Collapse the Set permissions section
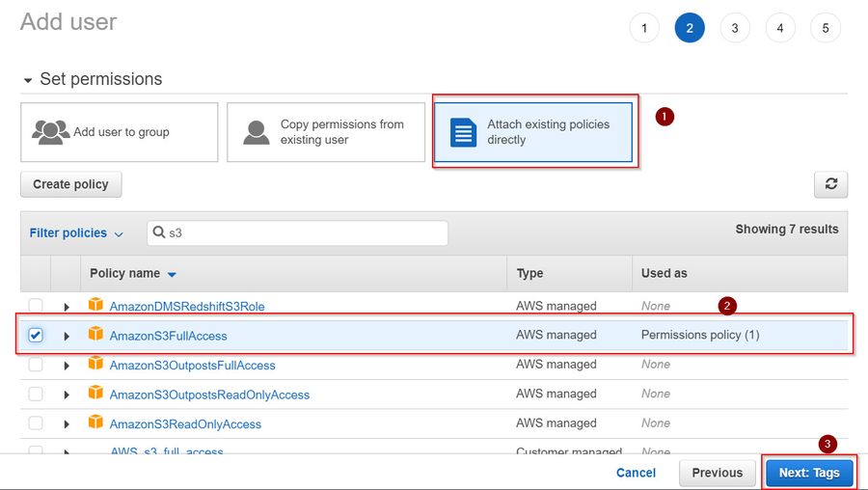868x490 pixels. [28, 80]
